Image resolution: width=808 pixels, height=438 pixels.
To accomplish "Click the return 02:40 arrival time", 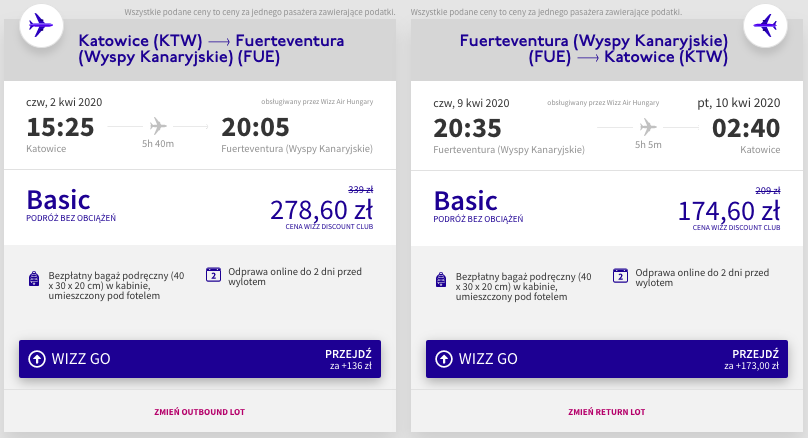I will point(746,128).
